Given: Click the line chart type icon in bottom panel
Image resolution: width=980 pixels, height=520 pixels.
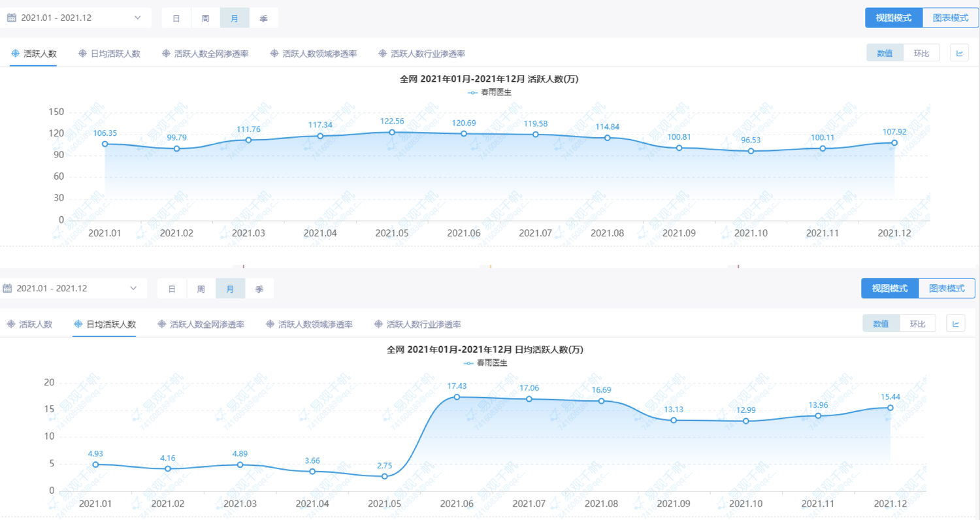Looking at the screenshot, I should (956, 323).
